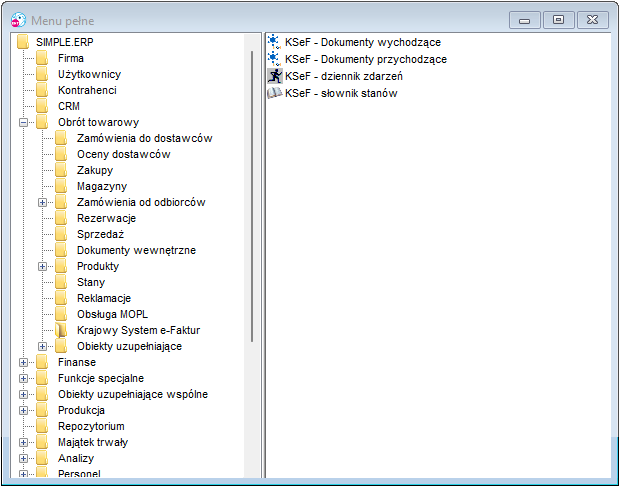The image size is (620, 487).
Task: Expand the Finanse tree node
Action: (23, 362)
